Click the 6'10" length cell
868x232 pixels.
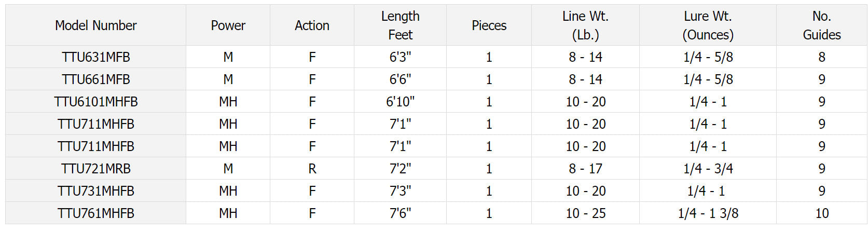click(x=400, y=102)
